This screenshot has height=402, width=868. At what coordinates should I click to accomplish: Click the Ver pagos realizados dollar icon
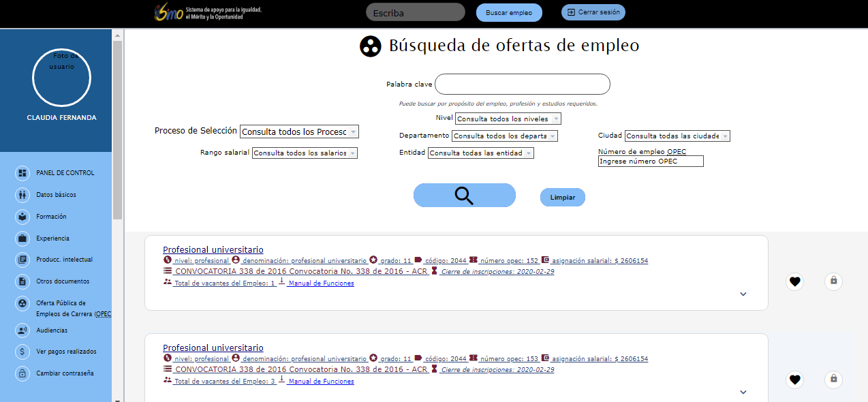(x=22, y=352)
